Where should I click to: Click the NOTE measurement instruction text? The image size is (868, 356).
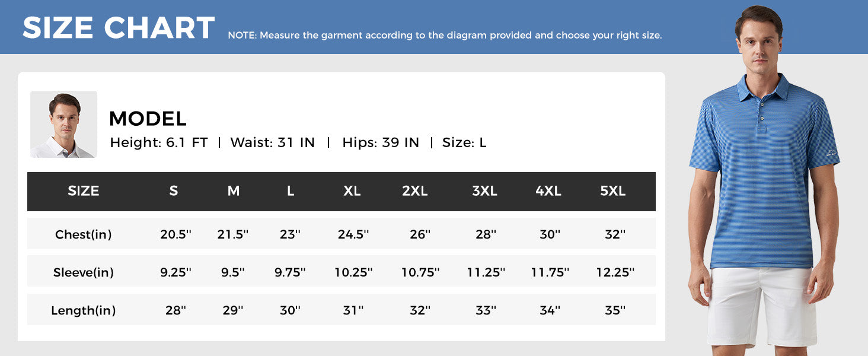click(x=445, y=35)
